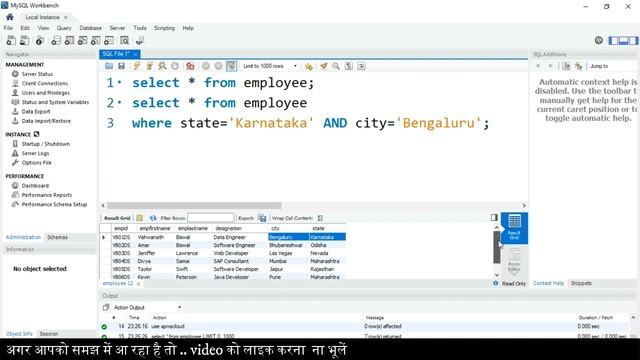640x360 pixels.
Task: Click the Commit transaction icon
Action: (206, 66)
